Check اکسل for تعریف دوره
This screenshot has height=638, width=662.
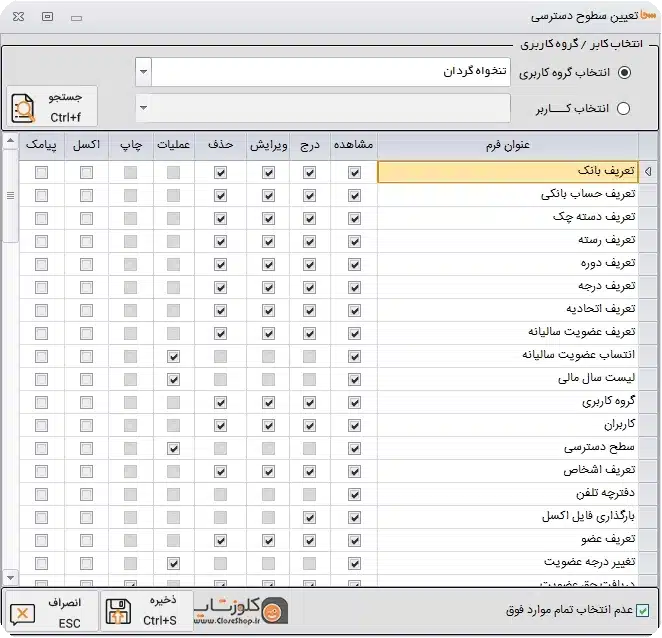(x=87, y=264)
